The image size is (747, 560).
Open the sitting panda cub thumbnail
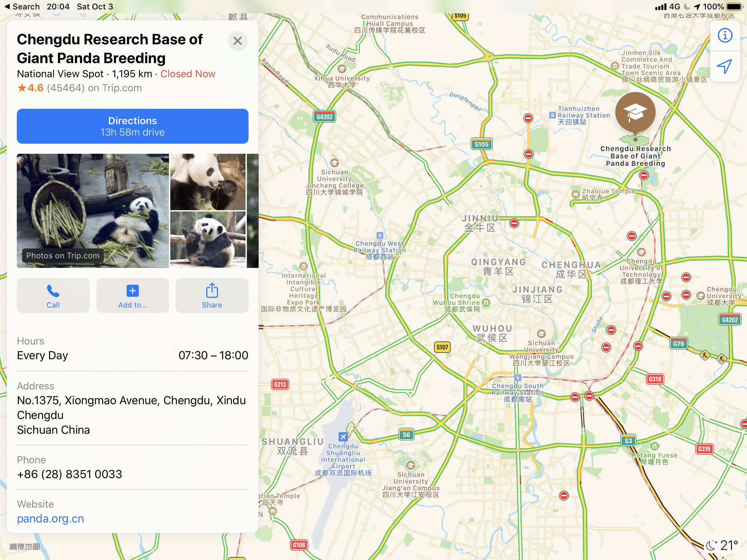207,239
